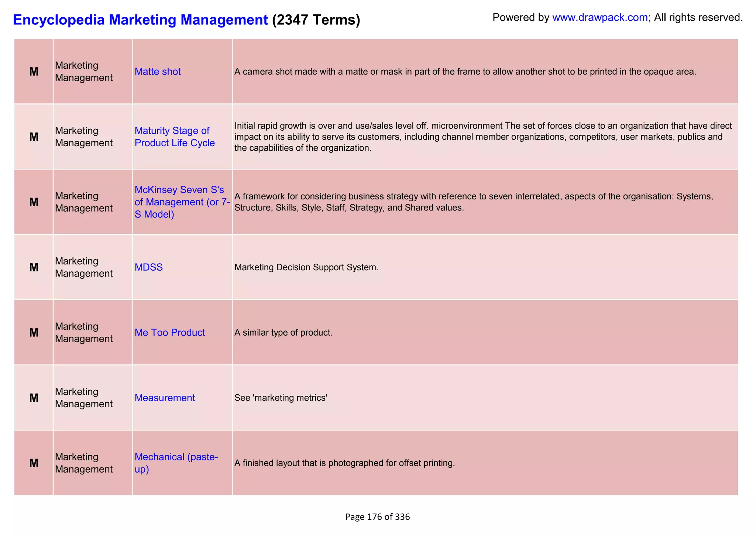This screenshot has width=756, height=535.
Task: Click the M letter in Matte shot row
Action: click(x=34, y=72)
